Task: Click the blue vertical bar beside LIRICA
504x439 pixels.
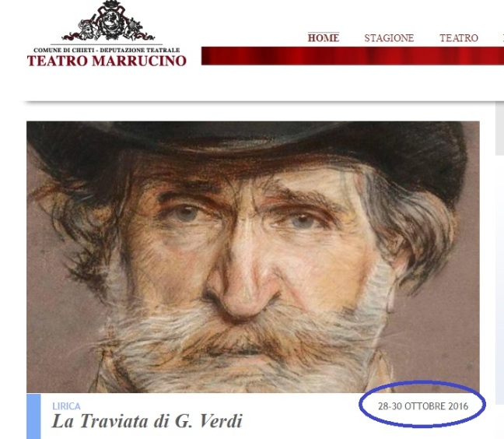Action: [x=33, y=416]
